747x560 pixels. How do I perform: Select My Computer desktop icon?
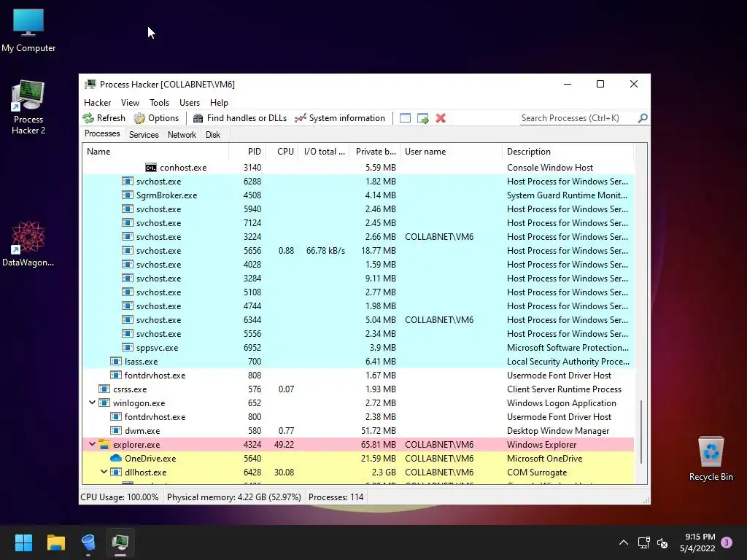[x=28, y=31]
